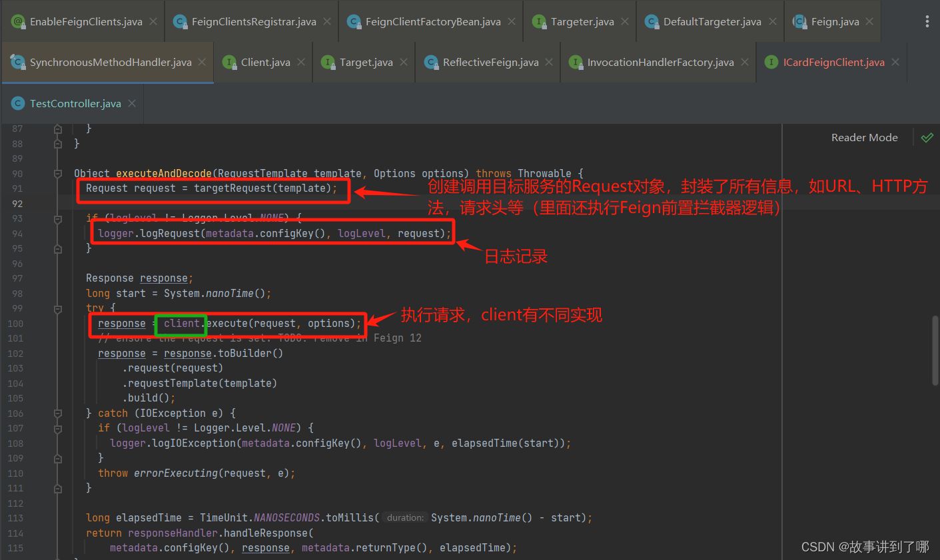Collapse the if block at line 107
The image size is (940, 560).
click(58, 428)
